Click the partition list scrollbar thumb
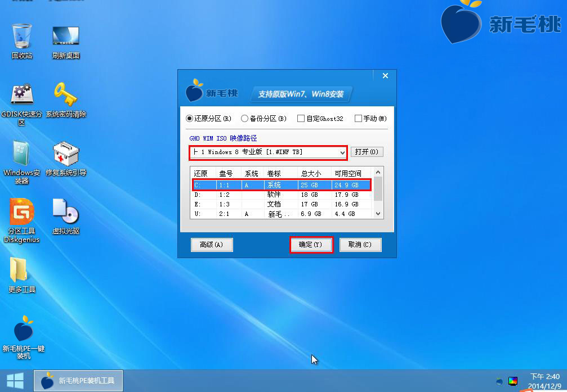 (x=378, y=188)
